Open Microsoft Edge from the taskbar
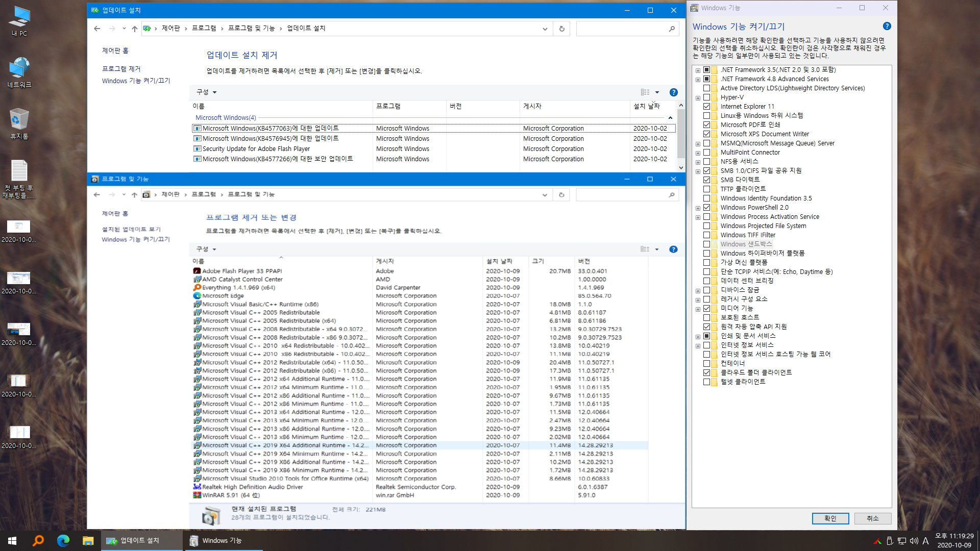 (63, 540)
